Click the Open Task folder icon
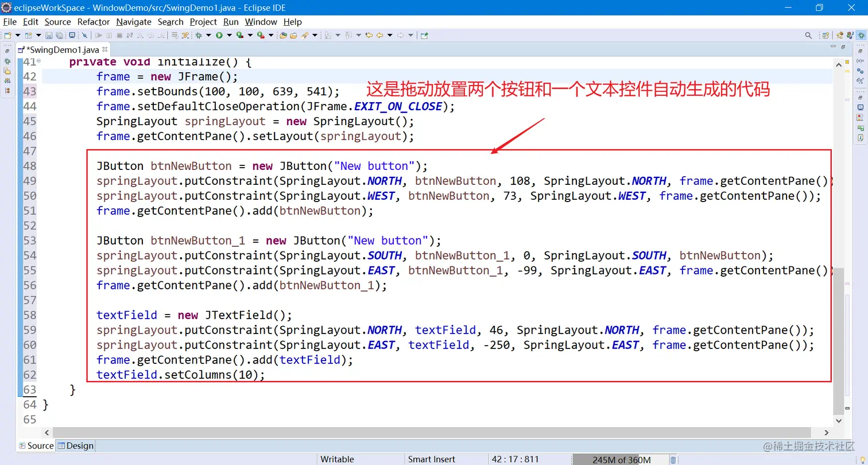Image resolution: width=868 pixels, height=465 pixels. [x=293, y=35]
